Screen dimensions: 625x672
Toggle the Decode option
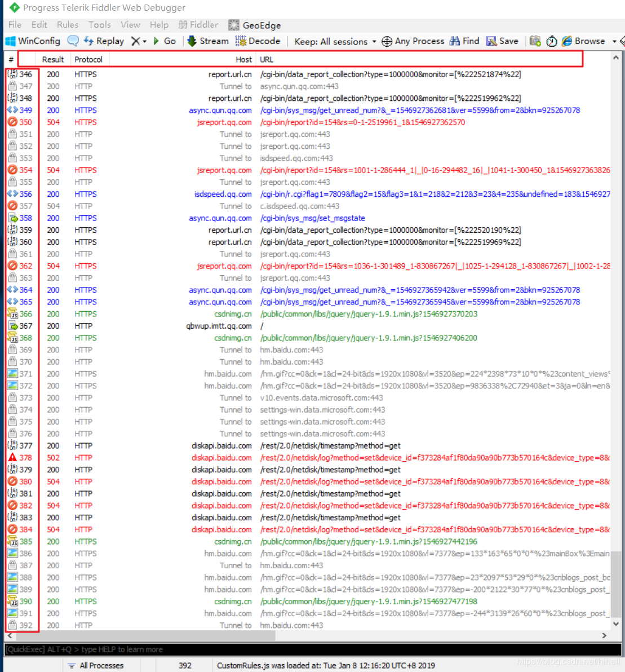point(258,41)
